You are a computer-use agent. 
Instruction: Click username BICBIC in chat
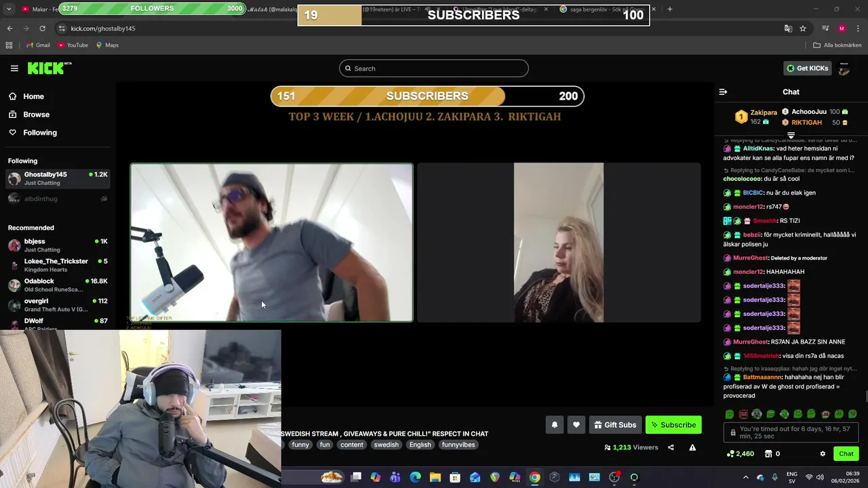(753, 193)
